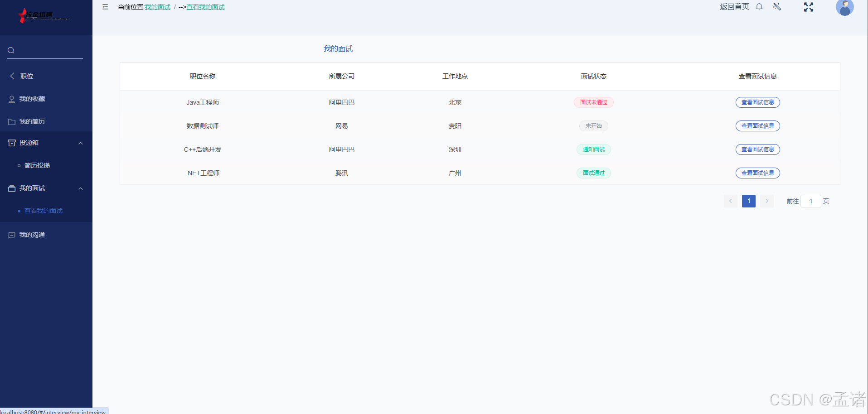Click C++后端开发 job name cell

203,149
